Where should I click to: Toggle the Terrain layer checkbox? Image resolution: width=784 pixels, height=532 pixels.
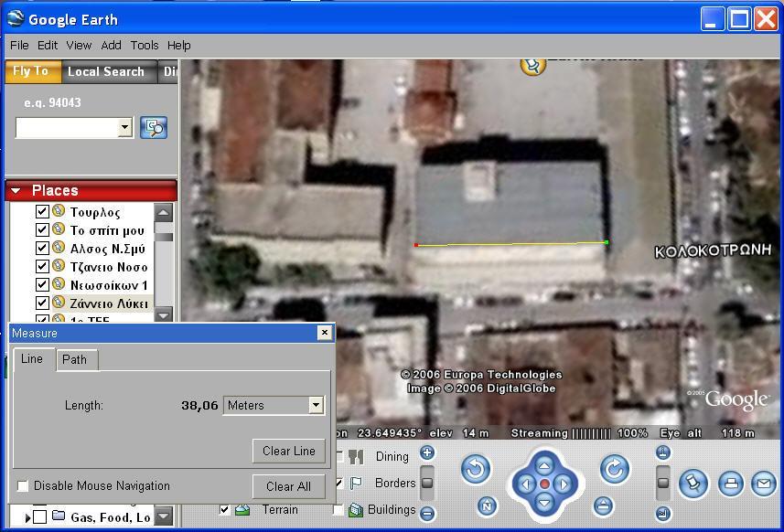(x=224, y=510)
